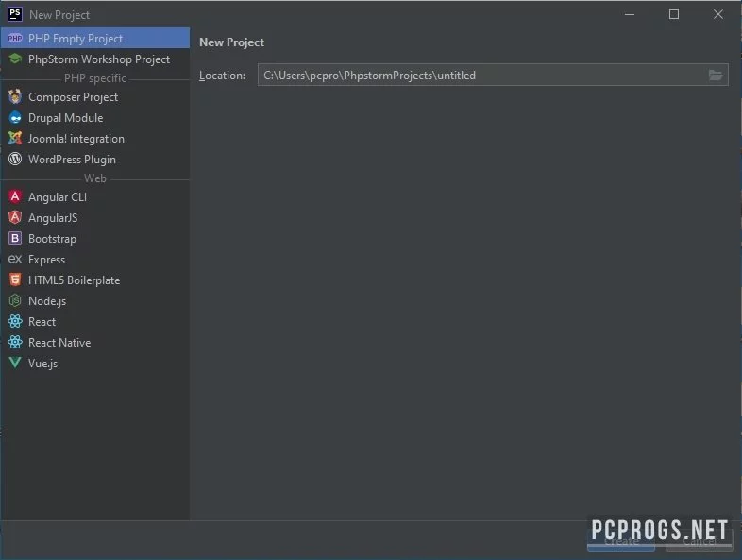
Task: Click the React atom icon
Action: [15, 321]
